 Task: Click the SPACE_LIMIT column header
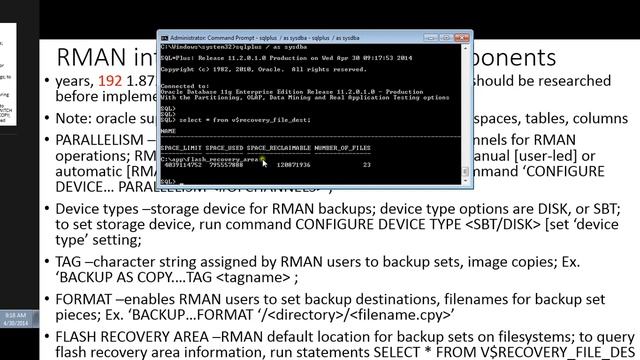tap(181, 148)
